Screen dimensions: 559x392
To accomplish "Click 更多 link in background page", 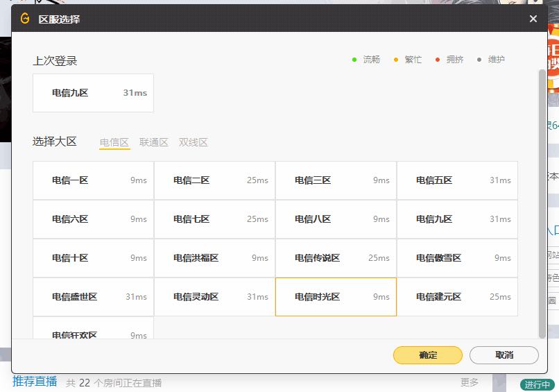I will (x=469, y=382).
